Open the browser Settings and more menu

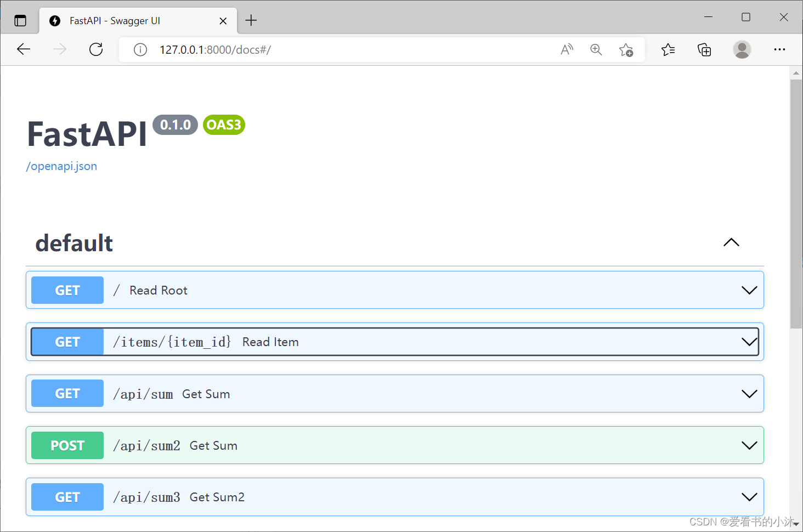pos(779,50)
